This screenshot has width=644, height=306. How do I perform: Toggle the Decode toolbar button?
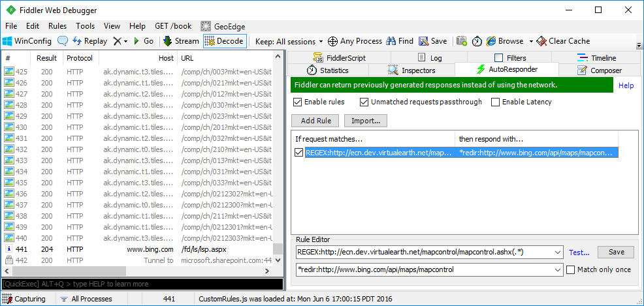click(x=225, y=41)
